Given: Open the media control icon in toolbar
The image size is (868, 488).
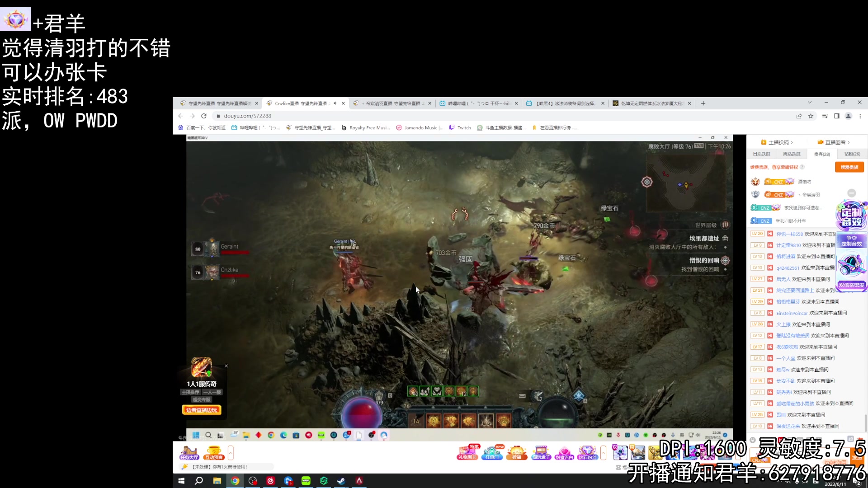Looking at the screenshot, I should 825,116.
